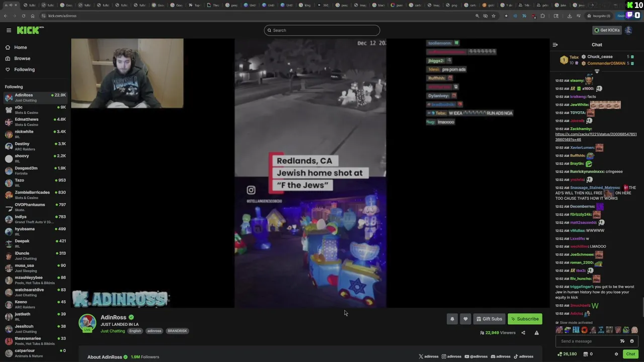Open @adinross YouTube link
Image resolution: width=644 pixels, height=362 pixels.
476,356
